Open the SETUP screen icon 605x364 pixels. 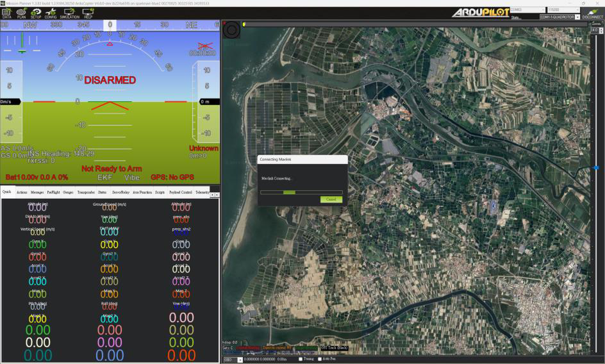pos(36,13)
